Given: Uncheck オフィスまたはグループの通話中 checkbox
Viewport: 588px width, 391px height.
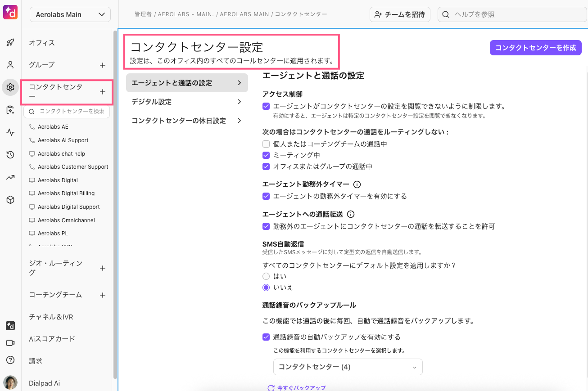Looking at the screenshot, I should 266,166.
